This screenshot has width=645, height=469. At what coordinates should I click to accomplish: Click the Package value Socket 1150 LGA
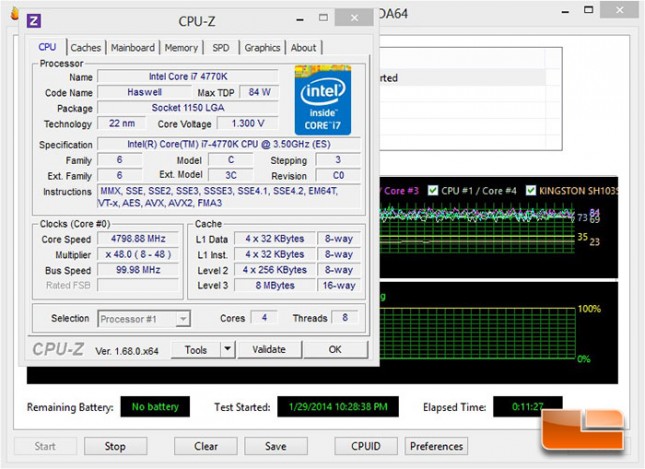[x=188, y=108]
